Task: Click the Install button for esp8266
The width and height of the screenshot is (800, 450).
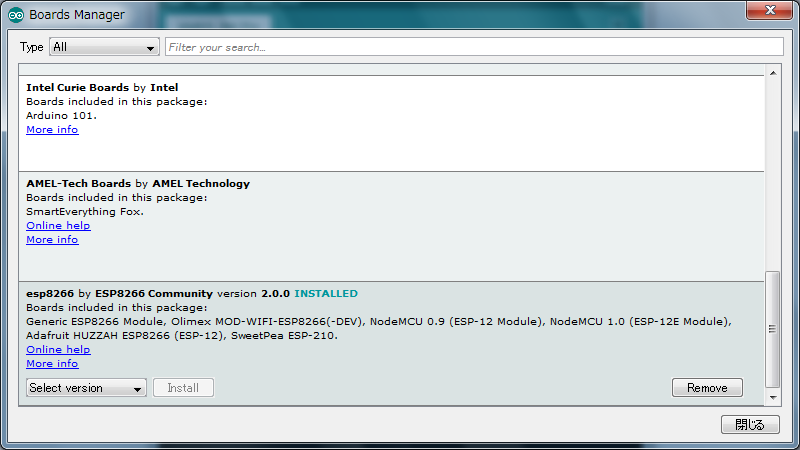Action: (183, 388)
